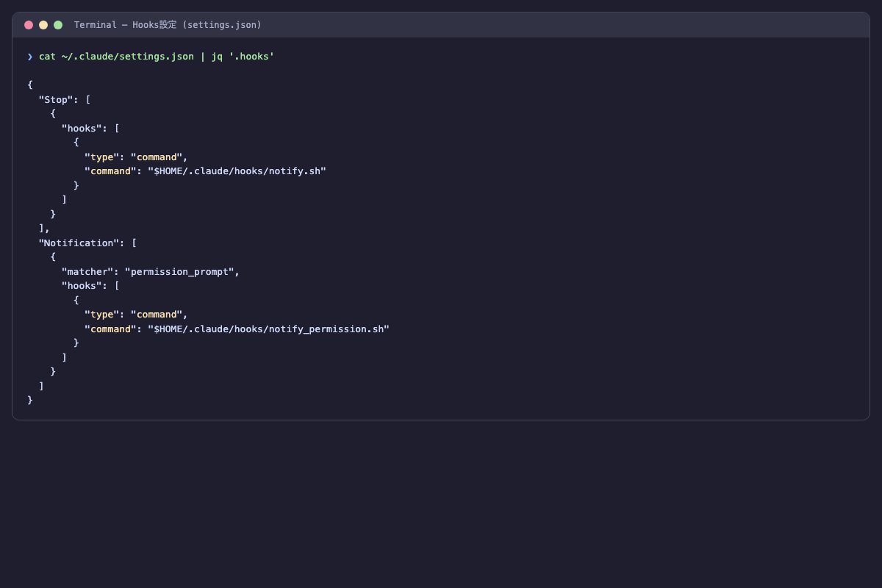Click the "command" key beside the notify_permission.sh path
Image resolution: width=882 pixels, height=588 pixels.
[110, 329]
